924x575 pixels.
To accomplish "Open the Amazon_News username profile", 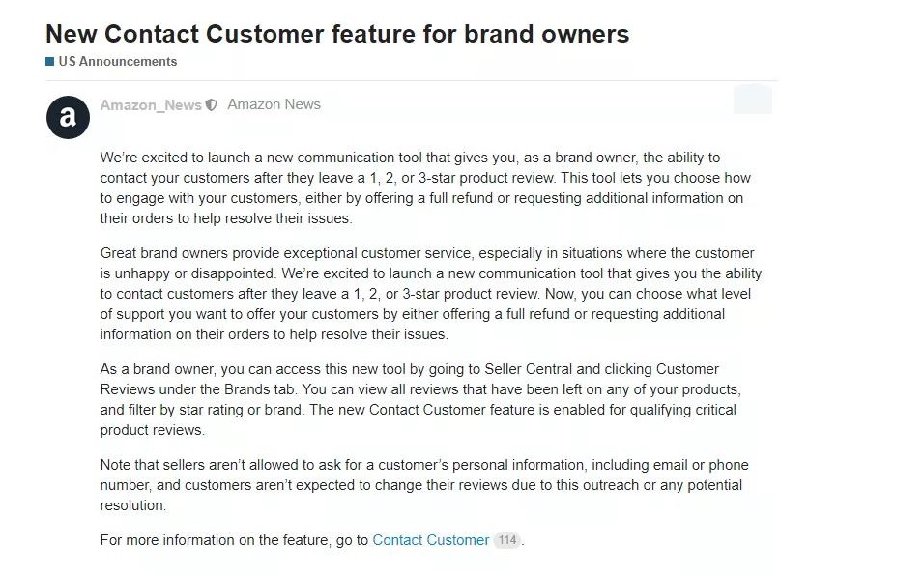I will (x=151, y=105).
